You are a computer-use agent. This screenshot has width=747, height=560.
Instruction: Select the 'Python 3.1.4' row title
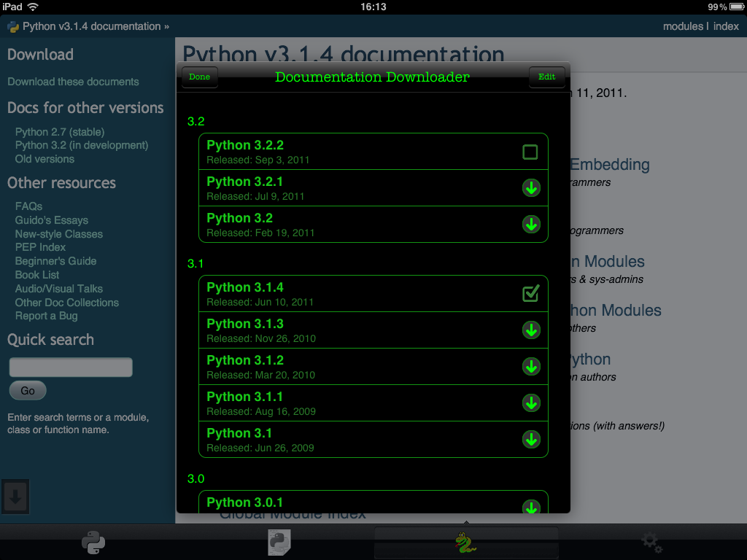(245, 287)
